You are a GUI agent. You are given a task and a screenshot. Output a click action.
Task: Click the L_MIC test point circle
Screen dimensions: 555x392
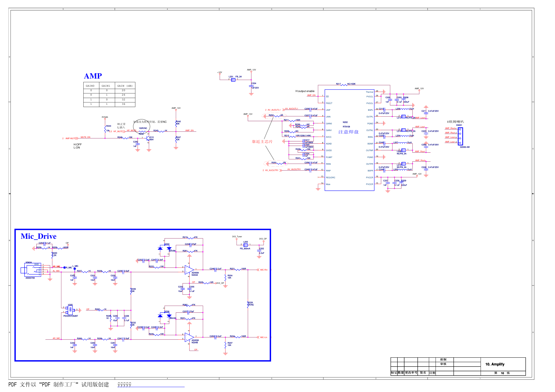pos(75,269)
